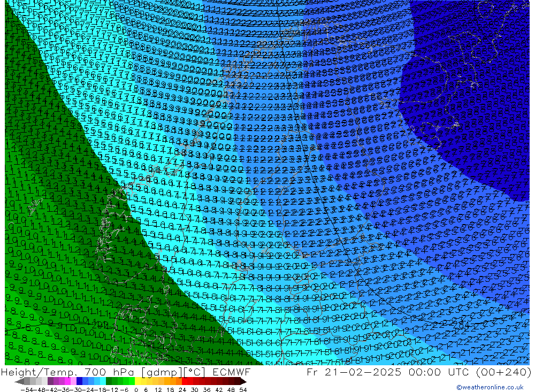Select the bright red swatch above the 24 label
The height and width of the screenshot is (392, 535).
coord(185,381)
